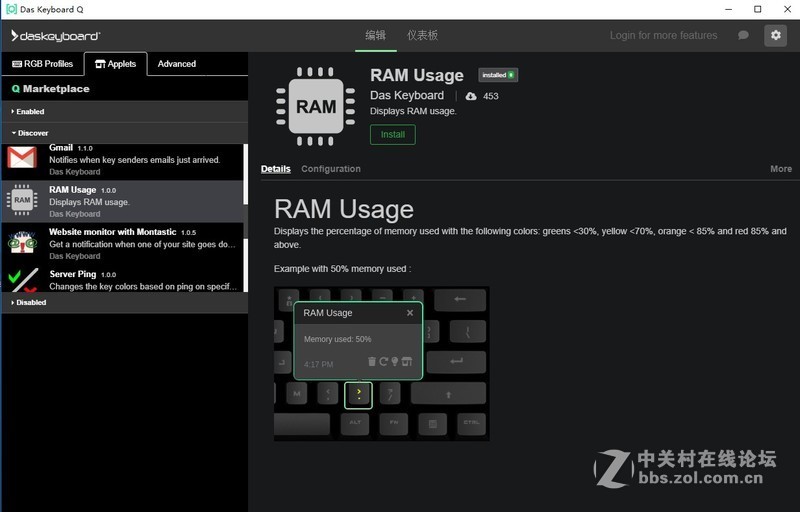Image resolution: width=800 pixels, height=512 pixels.
Task: Expand the Enabled section
Action: 30,112
